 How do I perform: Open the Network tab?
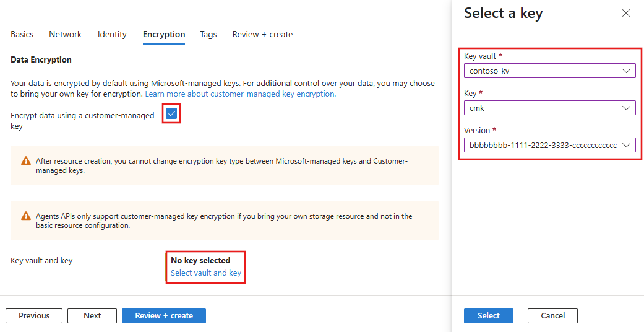(66, 35)
